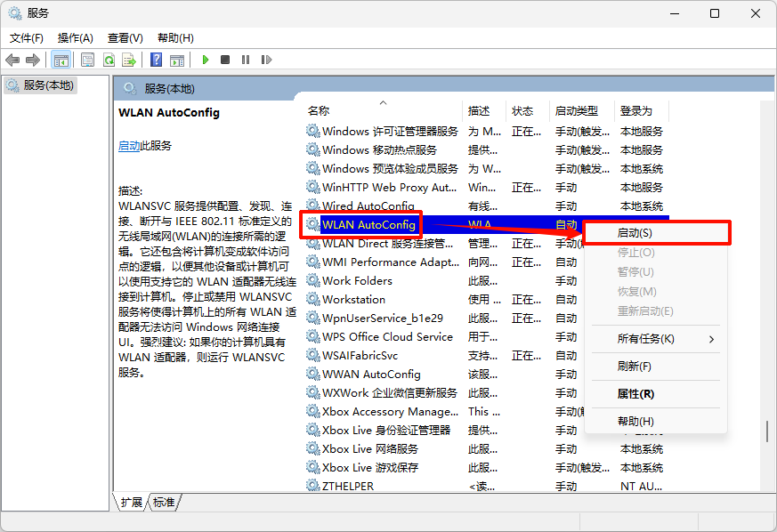Select Services (Local) tree node on left
Screen dimensions: 777x532
pyautogui.click(x=41, y=85)
